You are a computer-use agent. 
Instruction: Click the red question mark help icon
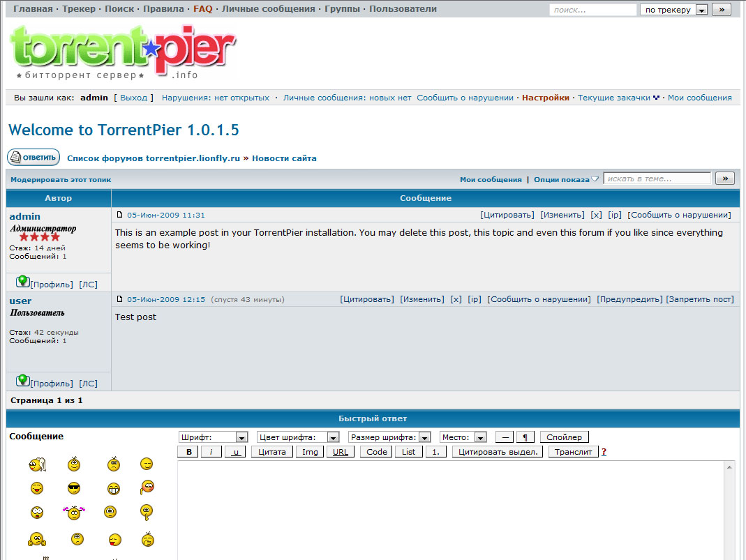point(604,452)
